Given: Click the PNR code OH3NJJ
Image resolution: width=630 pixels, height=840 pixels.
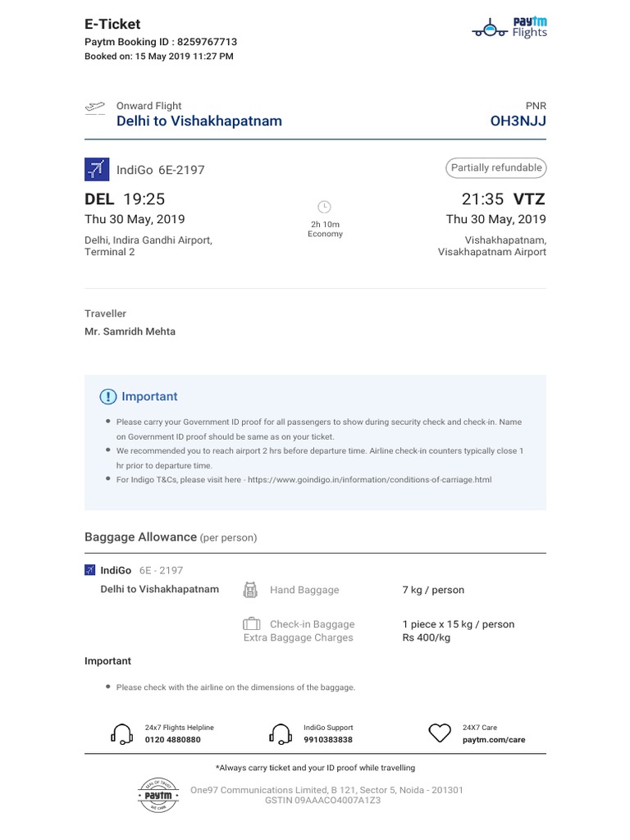Looking at the screenshot, I should coord(518,121).
